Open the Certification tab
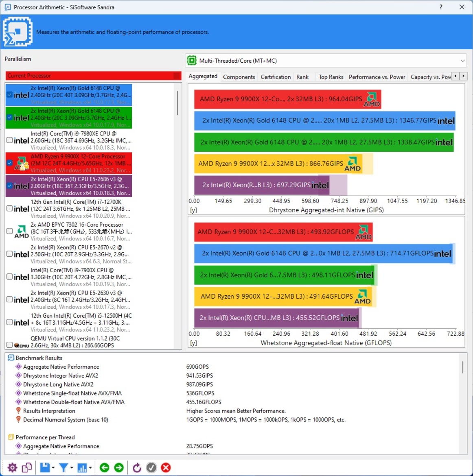 click(276, 77)
